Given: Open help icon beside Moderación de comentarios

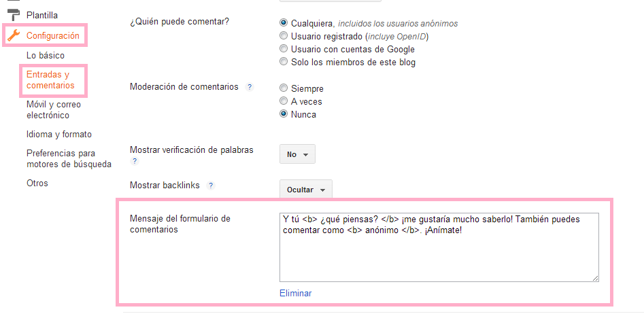Looking at the screenshot, I should pos(250,87).
